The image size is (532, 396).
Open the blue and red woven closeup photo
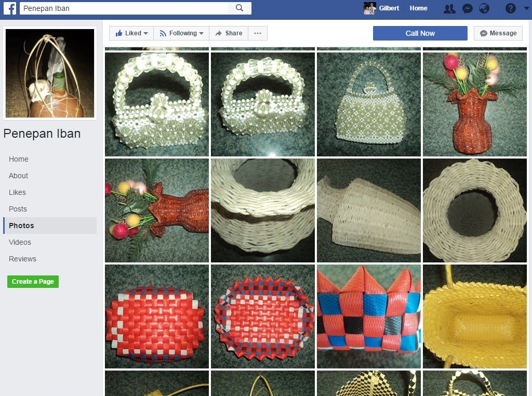(x=369, y=316)
